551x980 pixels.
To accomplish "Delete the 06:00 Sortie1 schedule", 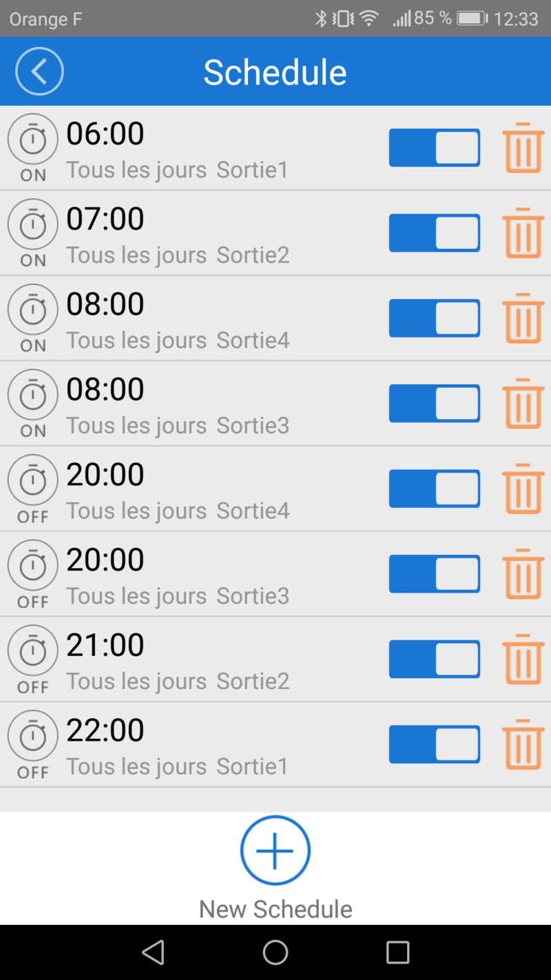I will click(x=523, y=147).
